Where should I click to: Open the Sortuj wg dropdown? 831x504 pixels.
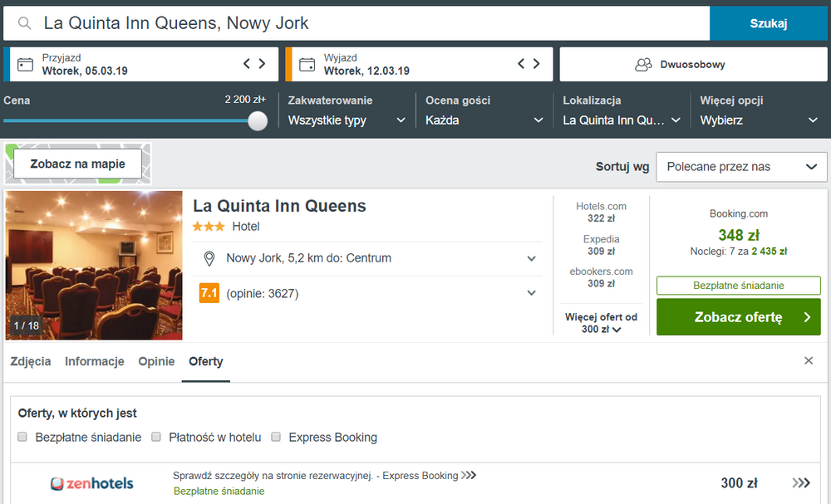[x=741, y=167]
